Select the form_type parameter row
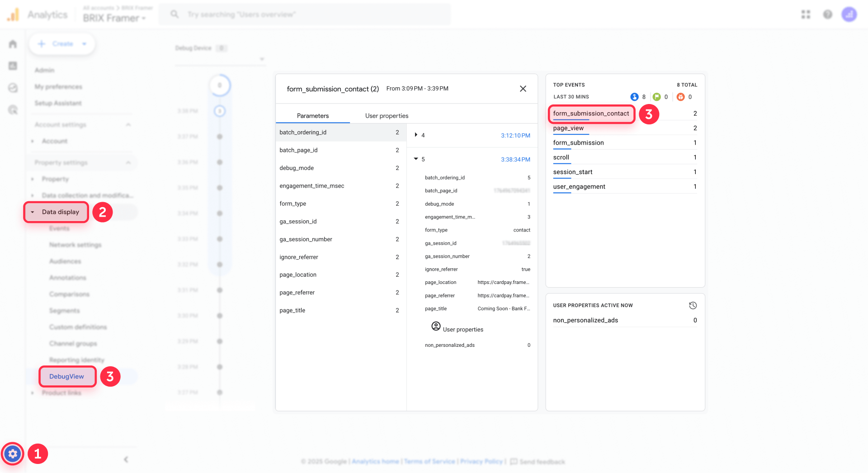Viewport: 868px width, 473px height. point(341,203)
